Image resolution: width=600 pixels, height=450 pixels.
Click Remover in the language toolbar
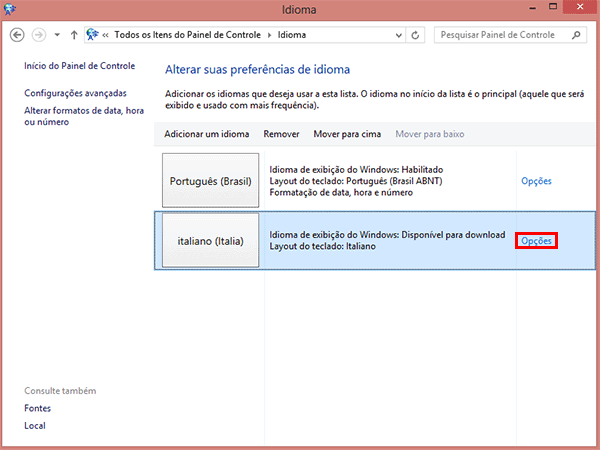tap(281, 134)
